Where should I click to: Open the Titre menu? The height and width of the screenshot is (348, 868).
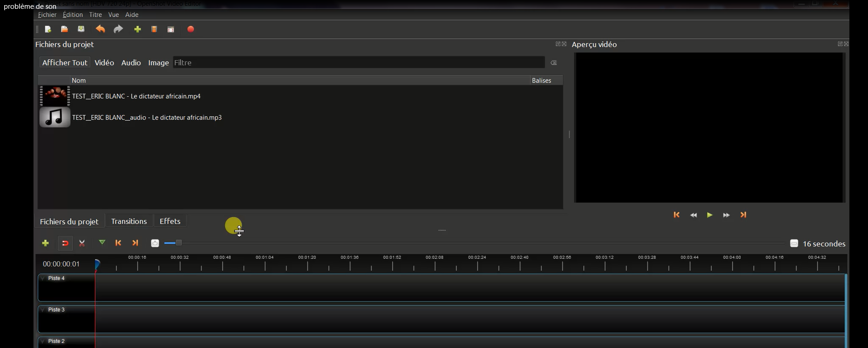point(95,15)
